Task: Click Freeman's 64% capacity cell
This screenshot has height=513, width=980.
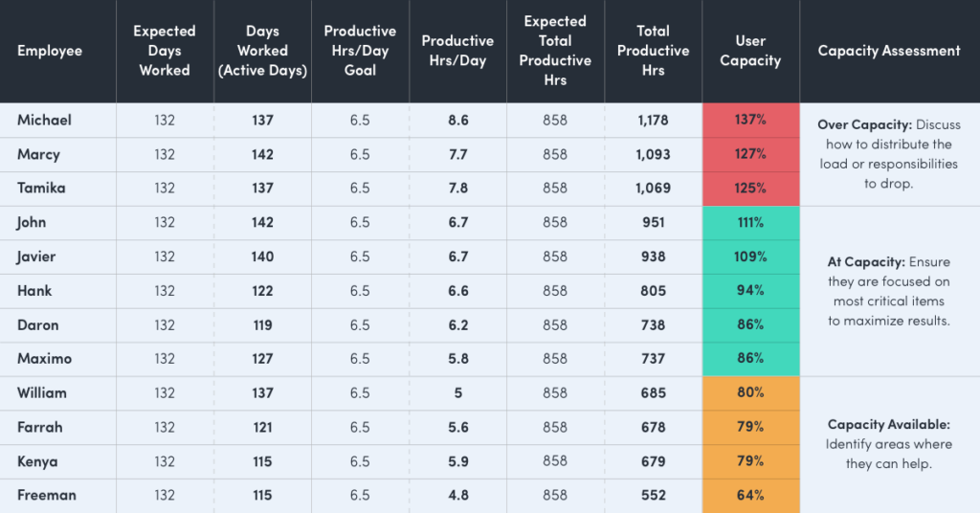Action: click(750, 495)
